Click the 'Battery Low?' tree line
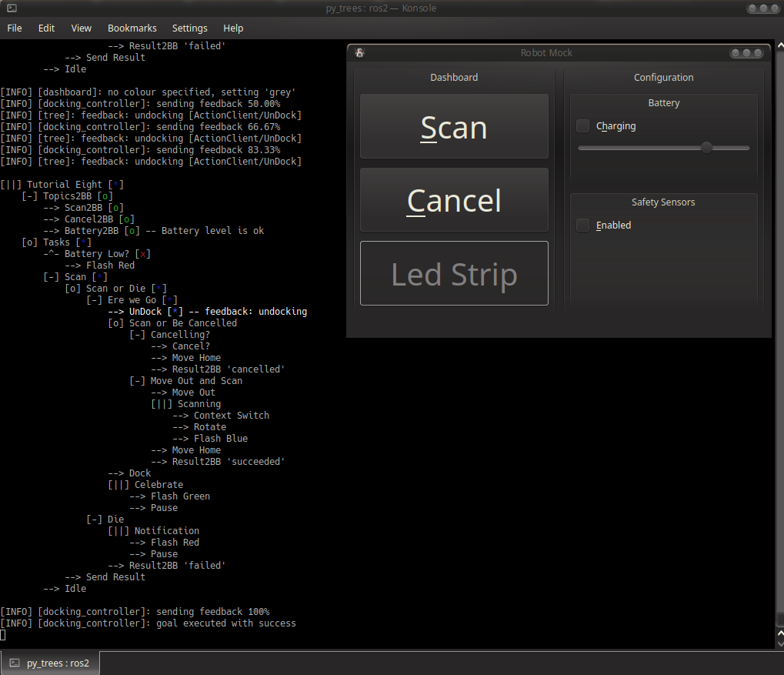The width and height of the screenshot is (784, 675). pyautogui.click(x=97, y=254)
